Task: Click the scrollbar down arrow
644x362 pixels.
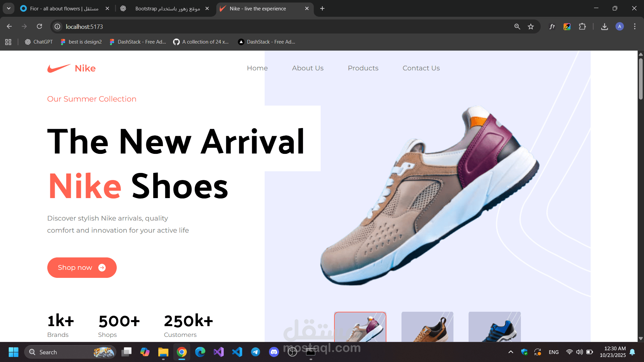Action: click(641, 339)
